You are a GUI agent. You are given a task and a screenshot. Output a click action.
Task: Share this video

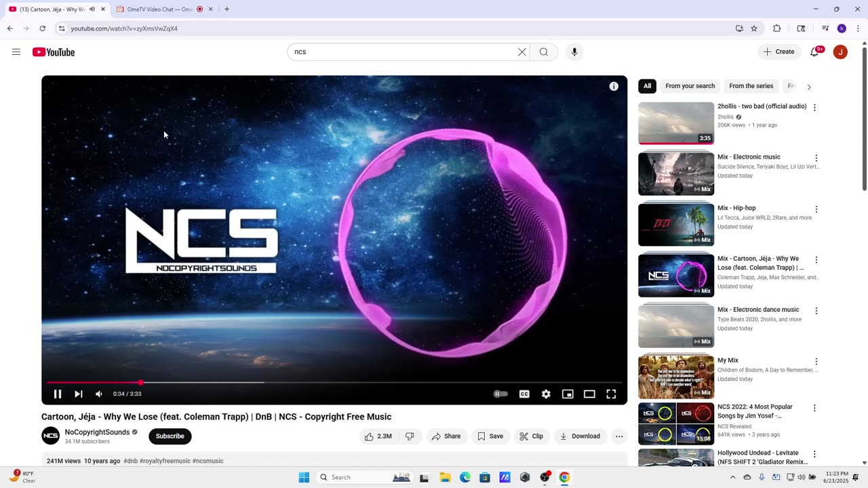tap(446, 436)
